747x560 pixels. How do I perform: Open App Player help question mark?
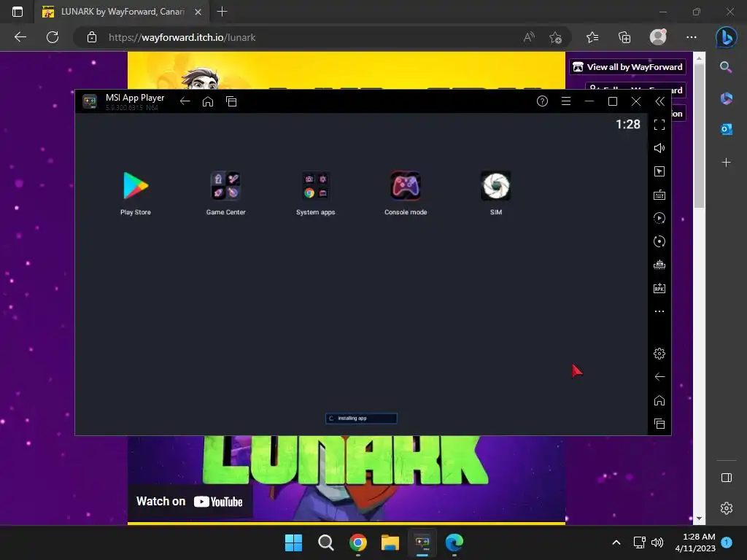542,101
